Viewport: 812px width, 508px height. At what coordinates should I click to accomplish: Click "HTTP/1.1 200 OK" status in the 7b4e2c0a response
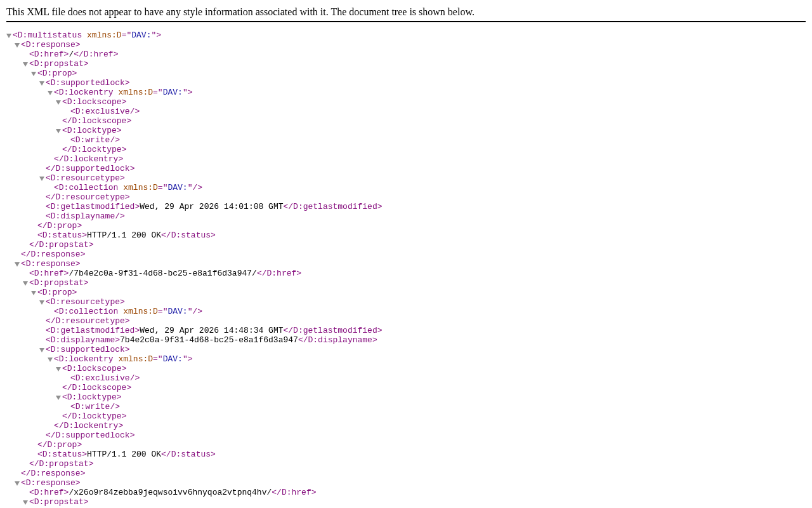[124, 455]
